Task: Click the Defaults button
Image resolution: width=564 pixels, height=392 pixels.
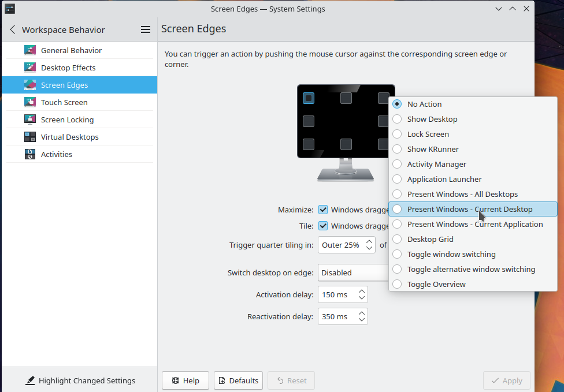Action: [238, 380]
